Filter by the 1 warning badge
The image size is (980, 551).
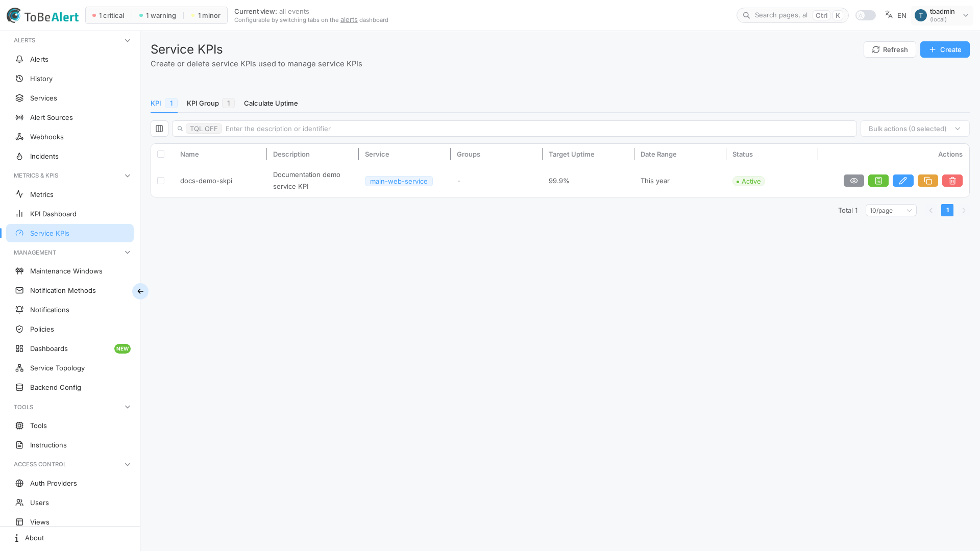[157, 15]
